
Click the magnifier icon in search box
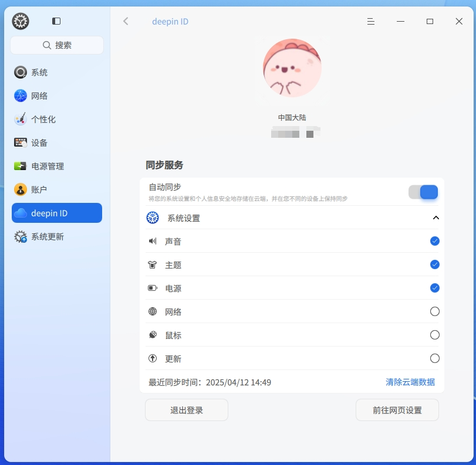46,45
